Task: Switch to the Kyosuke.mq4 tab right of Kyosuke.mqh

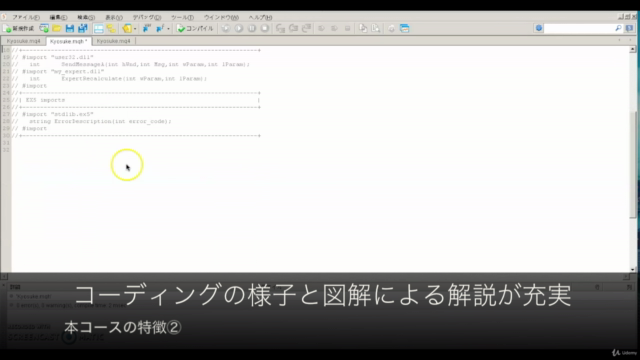Action: pyautogui.click(x=113, y=41)
